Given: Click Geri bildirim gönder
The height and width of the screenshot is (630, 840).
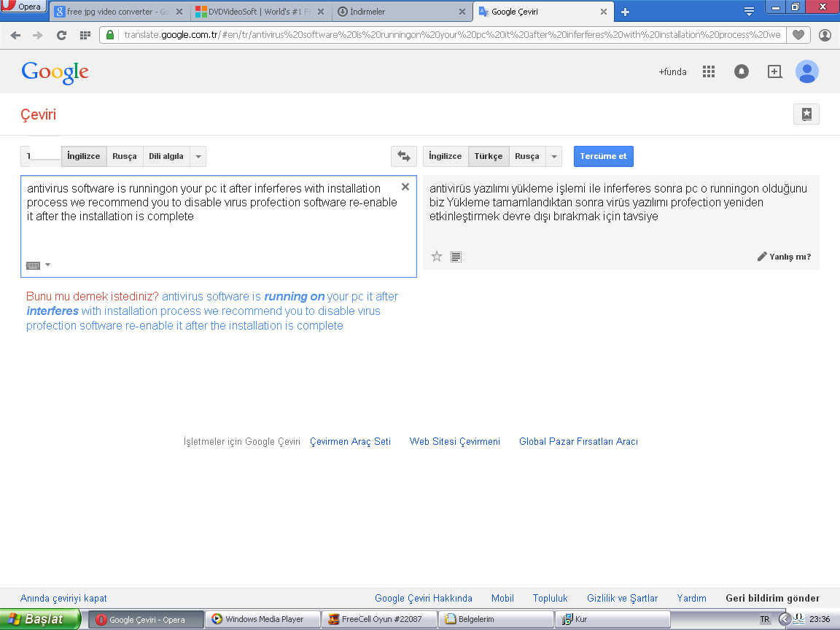Looking at the screenshot, I should coord(772,598).
